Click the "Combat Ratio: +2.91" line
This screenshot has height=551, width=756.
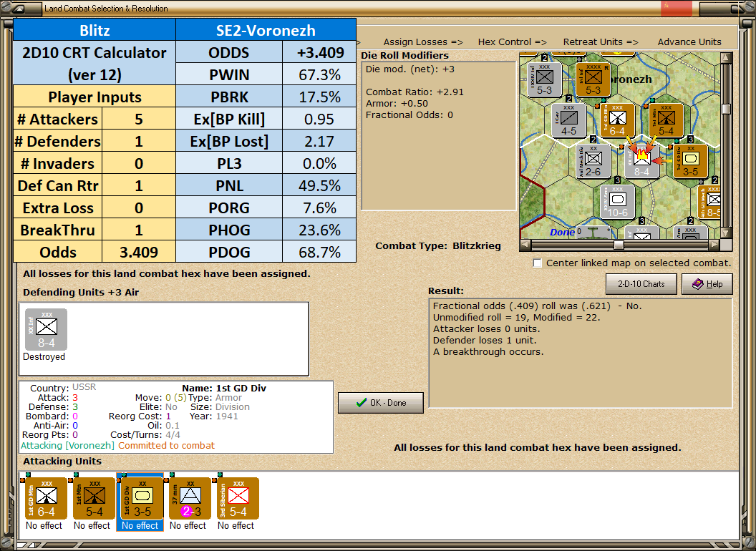pos(415,92)
